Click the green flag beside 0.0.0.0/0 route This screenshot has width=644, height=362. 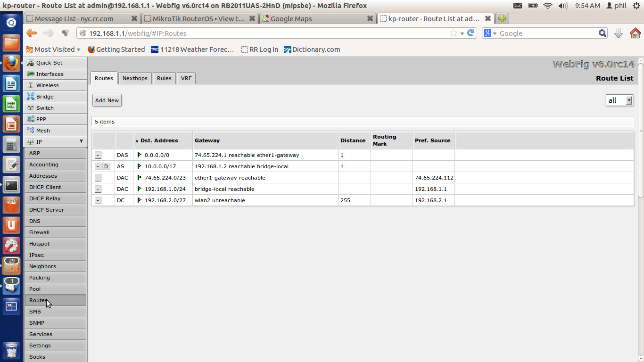140,155
